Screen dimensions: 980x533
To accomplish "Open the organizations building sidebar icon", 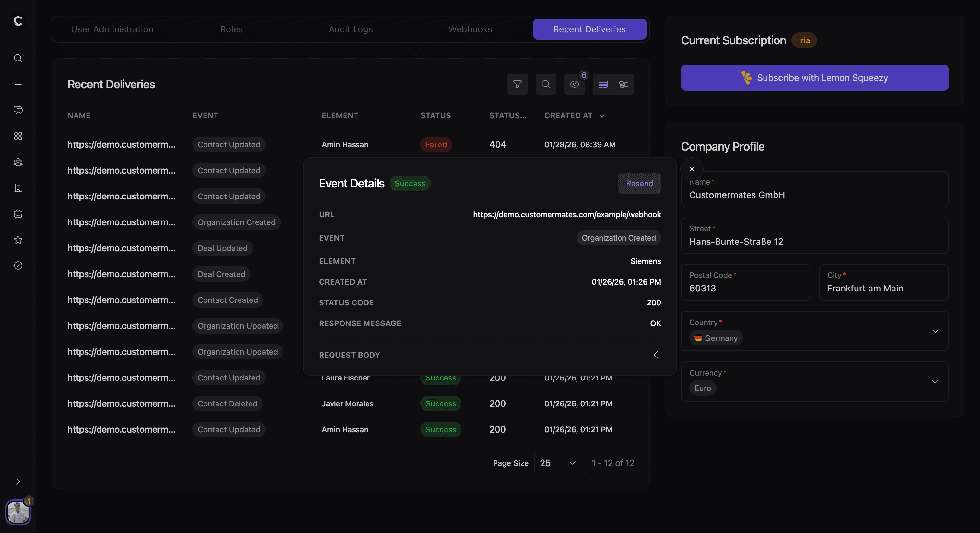I will pyautogui.click(x=18, y=188).
